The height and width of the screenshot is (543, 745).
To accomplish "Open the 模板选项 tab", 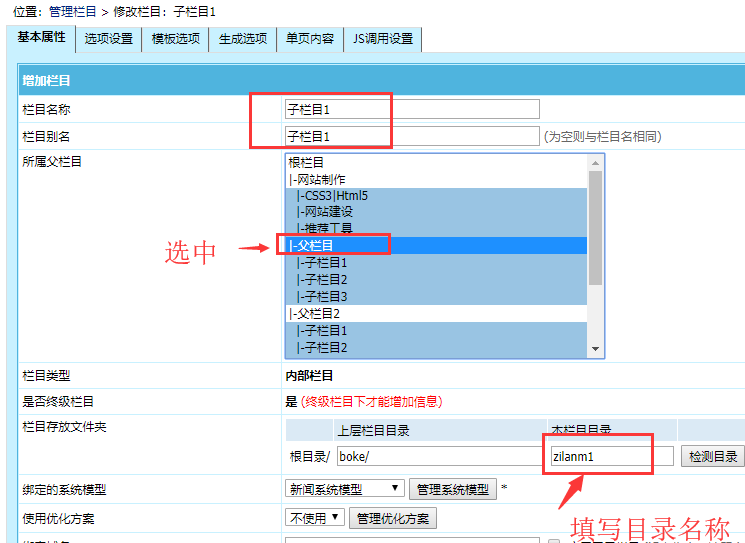I will [x=175, y=39].
